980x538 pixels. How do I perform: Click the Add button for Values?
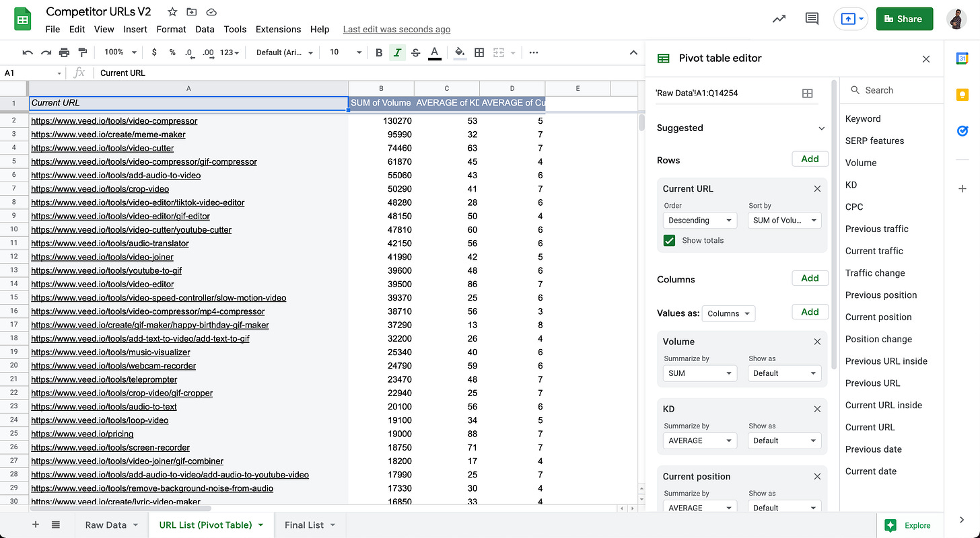click(x=810, y=311)
